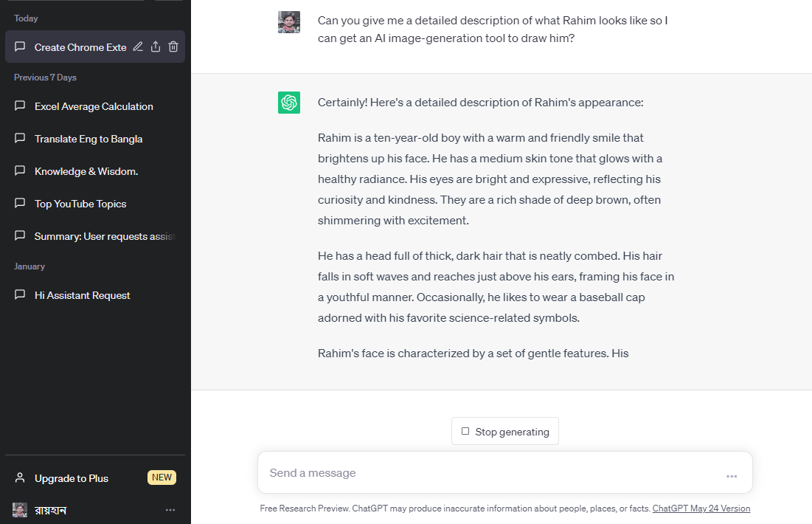Screen dimensions: 812x524
Task: Rename the Create Chrome Exte chat (pencil icon)
Action: (138, 47)
